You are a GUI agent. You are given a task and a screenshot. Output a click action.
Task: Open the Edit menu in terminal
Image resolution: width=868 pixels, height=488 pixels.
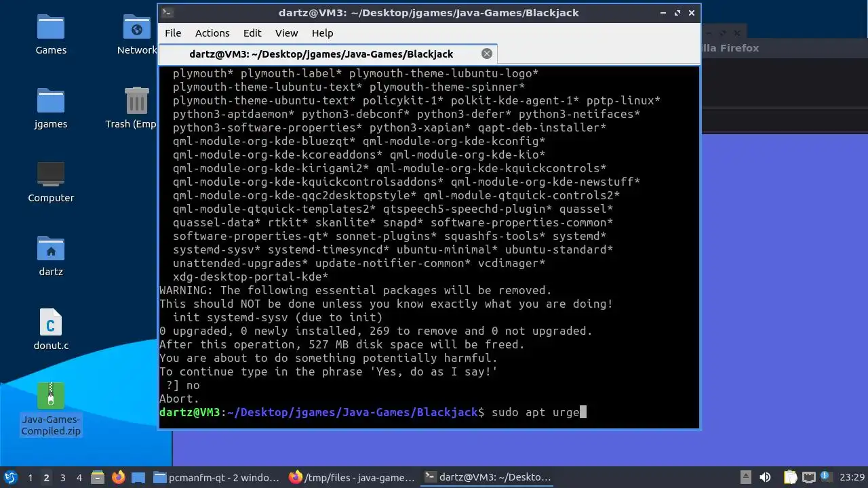click(x=252, y=33)
